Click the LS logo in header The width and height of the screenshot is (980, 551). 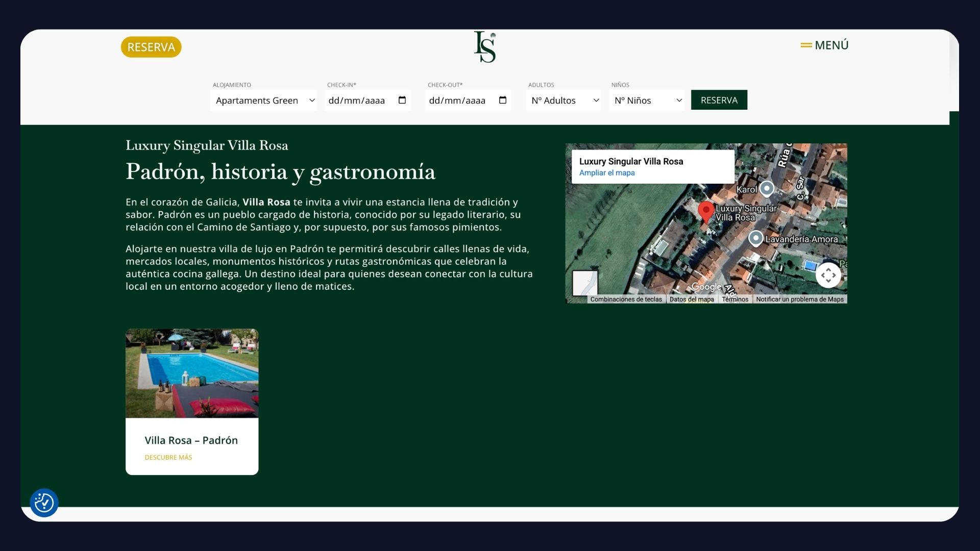coord(484,47)
